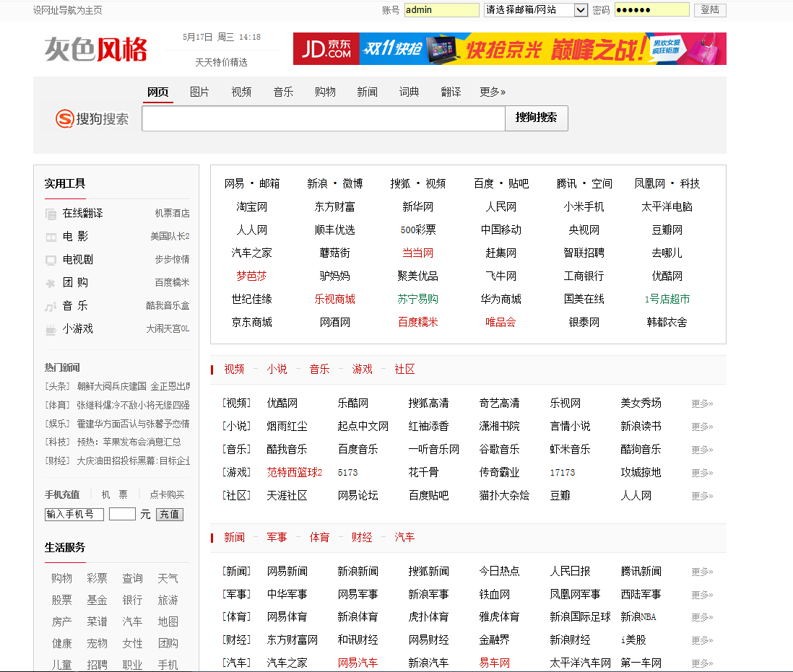Click the phone number input field
This screenshot has height=672, width=793.
74,515
